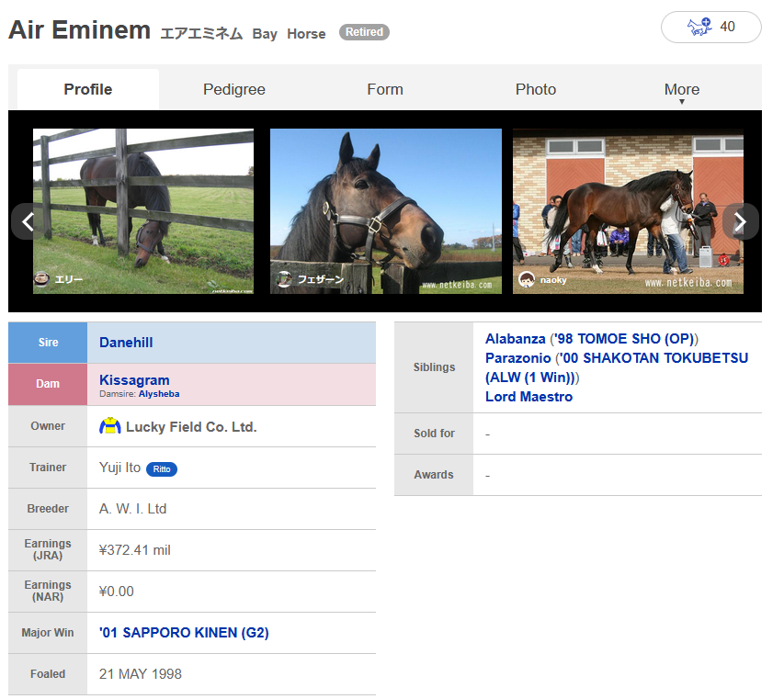Screen dimensions: 784x699
Task: Open sibling Lord Maestro link
Action: [x=529, y=397]
